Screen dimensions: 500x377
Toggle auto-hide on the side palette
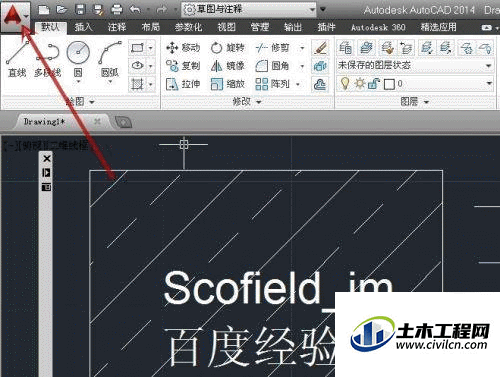coord(46,173)
